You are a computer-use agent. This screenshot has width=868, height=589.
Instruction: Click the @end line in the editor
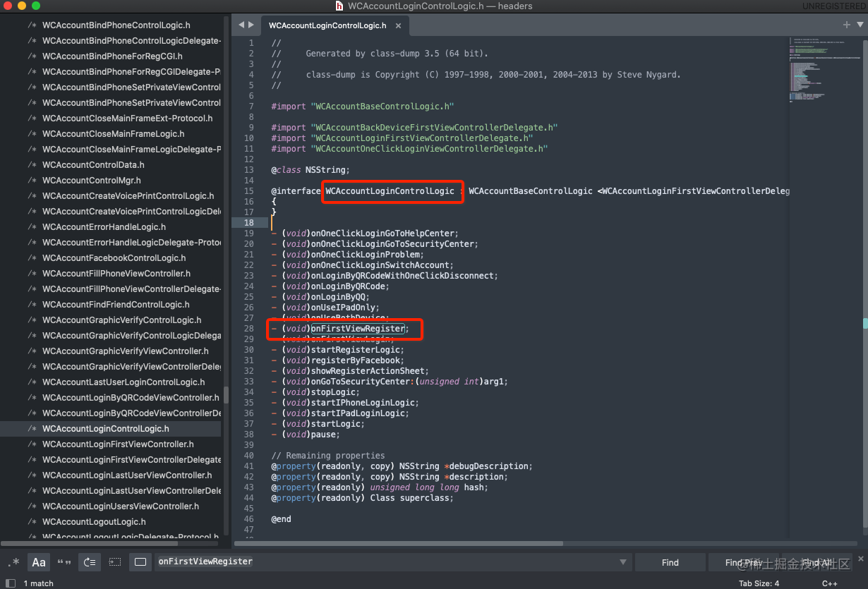point(282,519)
